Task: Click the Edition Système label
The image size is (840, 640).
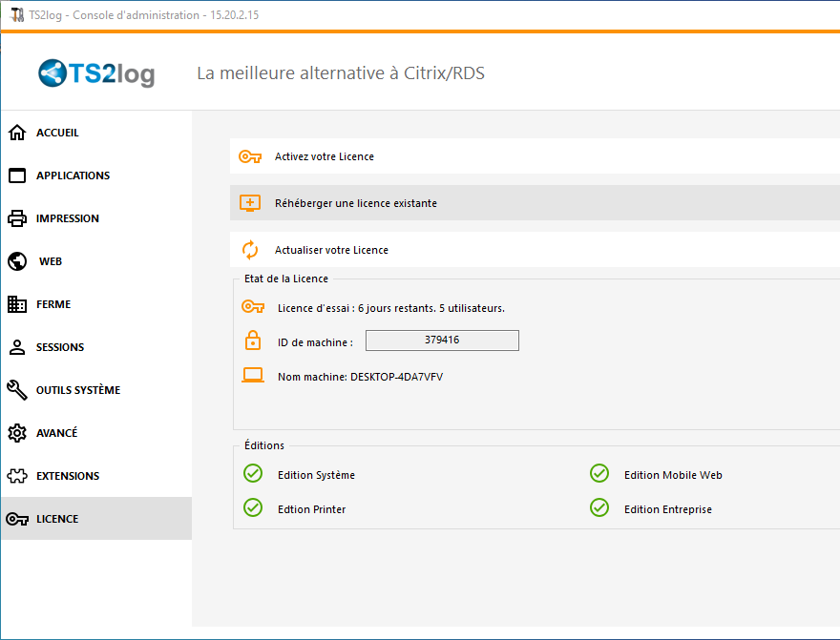Action: [316, 475]
